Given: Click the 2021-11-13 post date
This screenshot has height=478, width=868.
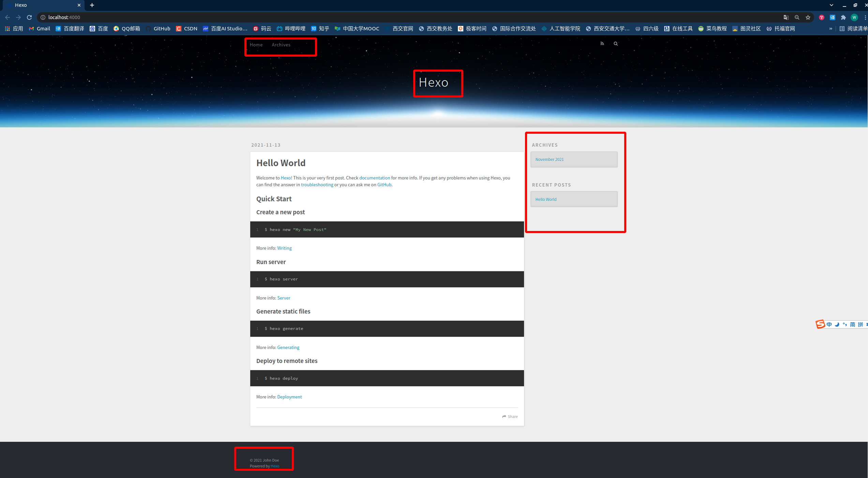Looking at the screenshot, I should click(x=266, y=145).
